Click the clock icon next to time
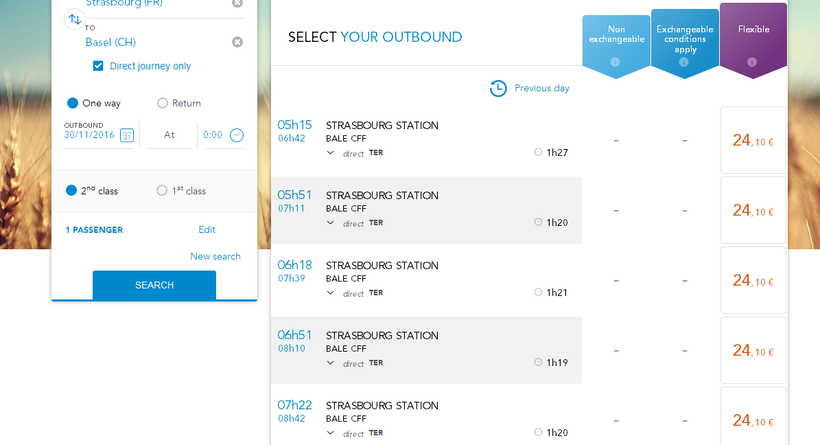Viewport: 820px width, 445px height. (x=237, y=135)
